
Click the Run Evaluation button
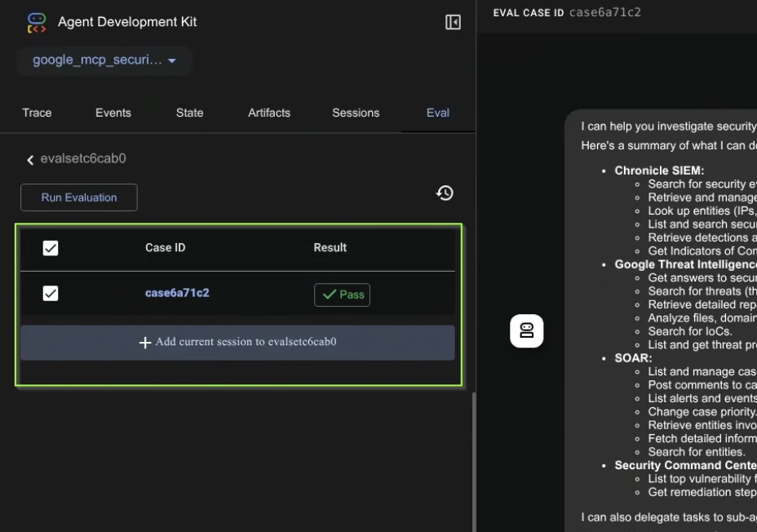79,197
